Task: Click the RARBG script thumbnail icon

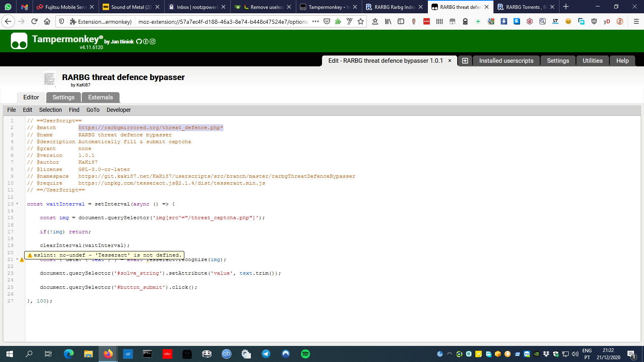Action: [50, 79]
